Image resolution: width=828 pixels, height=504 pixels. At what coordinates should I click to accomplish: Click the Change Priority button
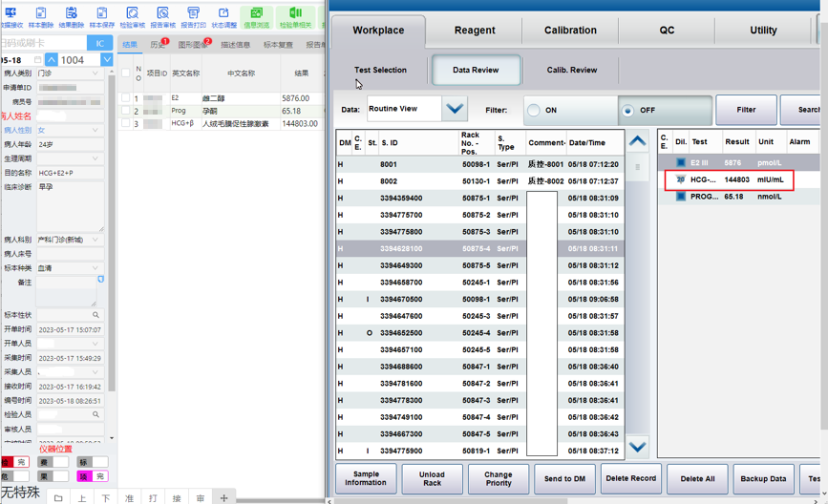[498, 478]
